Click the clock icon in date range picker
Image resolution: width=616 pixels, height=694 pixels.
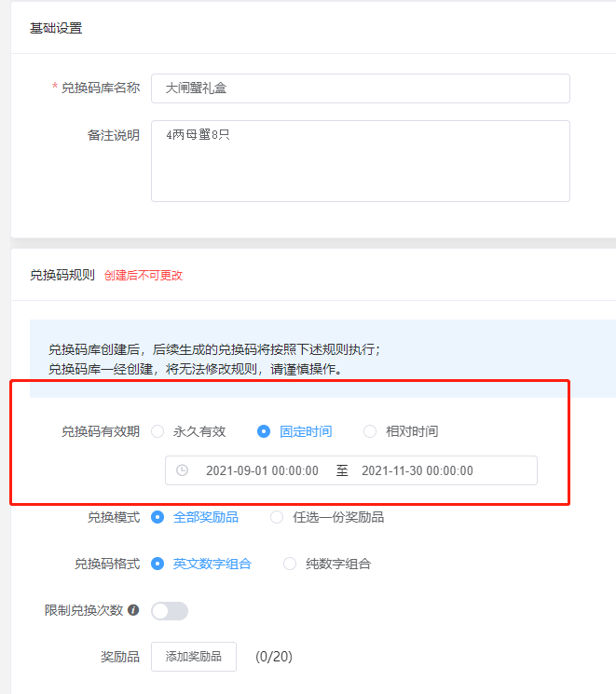(182, 470)
